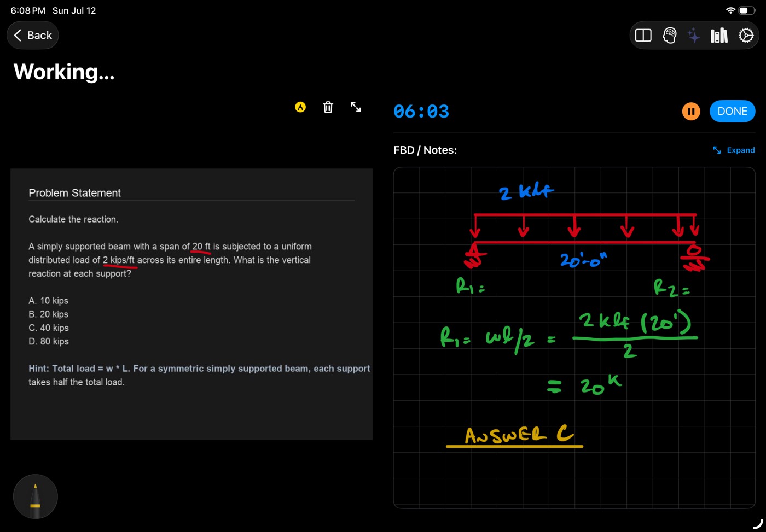Expand the FBD / Notes canvas
Viewport: 766px width, 532px height.
point(734,150)
